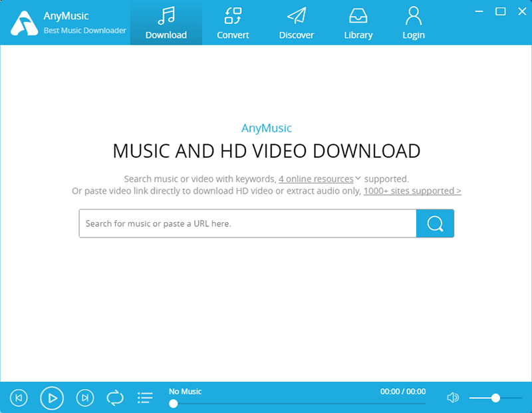Toggle play on the player controls
Screen dimensions: 532x413
click(x=52, y=398)
